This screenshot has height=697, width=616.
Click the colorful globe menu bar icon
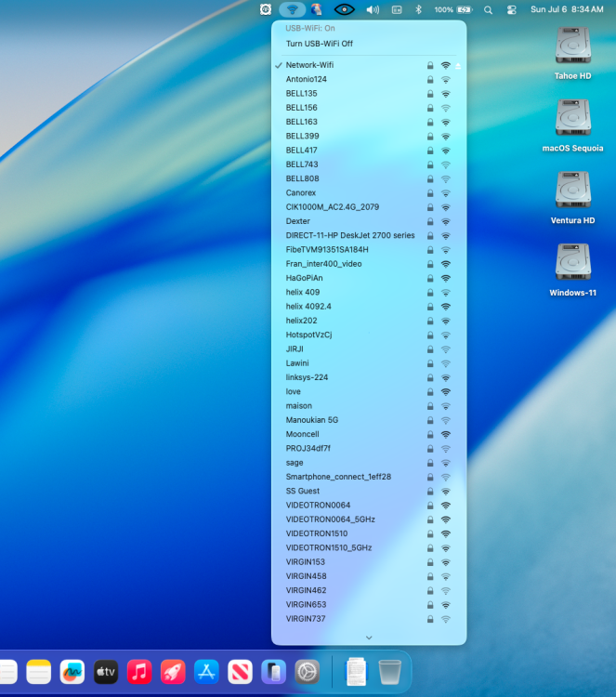317,9
